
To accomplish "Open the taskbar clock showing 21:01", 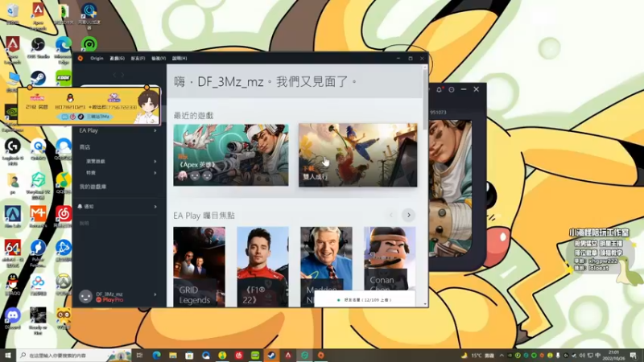I will [613, 356].
